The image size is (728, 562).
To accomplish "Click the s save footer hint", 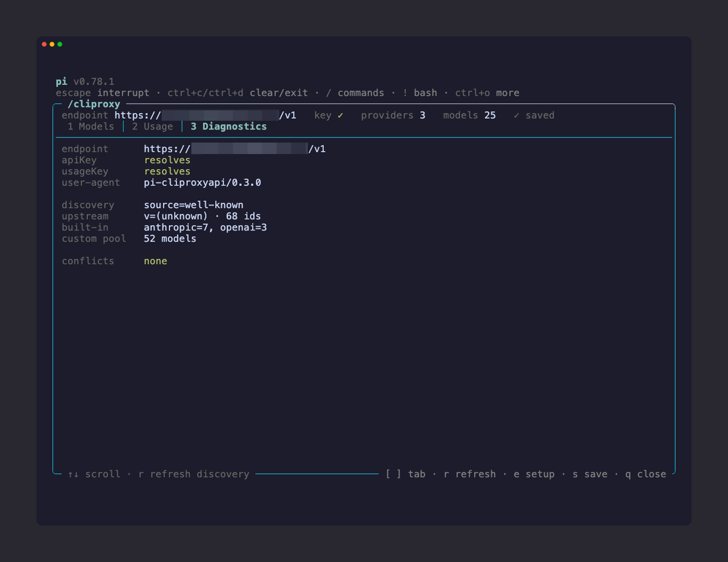I will click(590, 474).
